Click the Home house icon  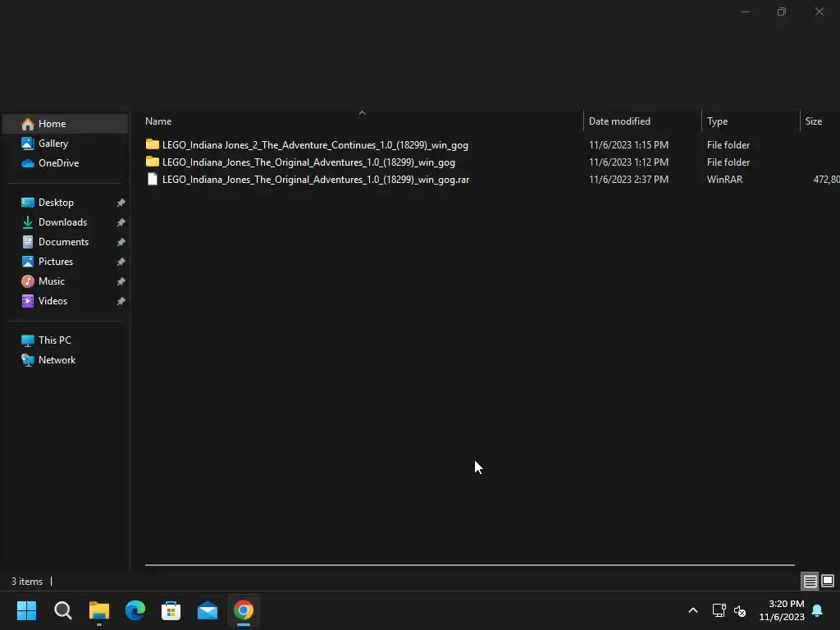pos(27,124)
